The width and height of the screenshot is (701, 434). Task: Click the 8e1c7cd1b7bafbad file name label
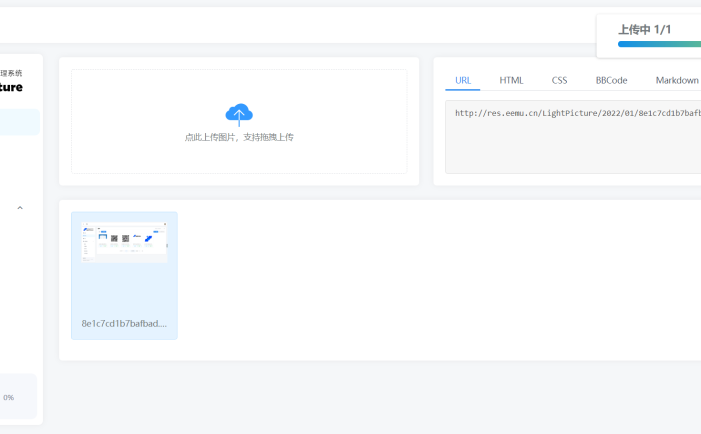pos(124,324)
